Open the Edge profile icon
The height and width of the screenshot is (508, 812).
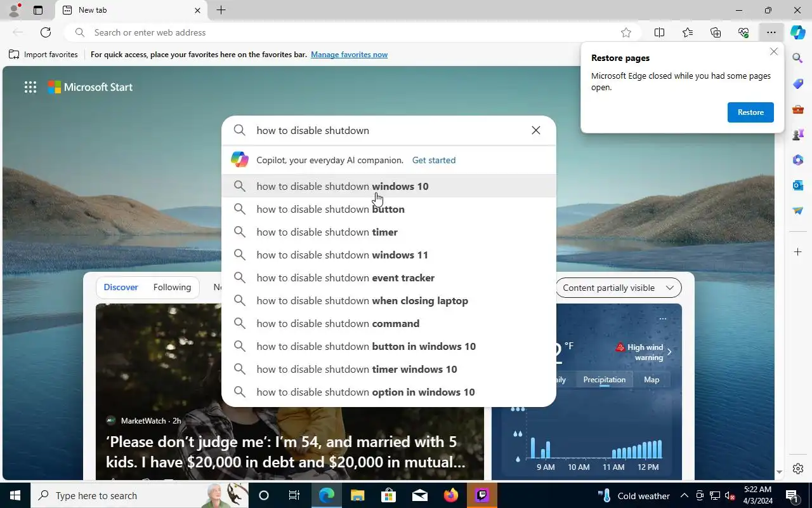[13, 10]
